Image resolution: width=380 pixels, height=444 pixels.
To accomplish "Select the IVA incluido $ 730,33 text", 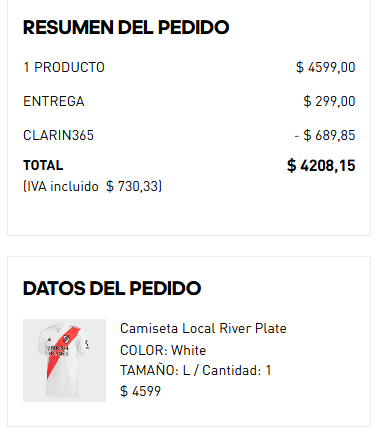I will pyautogui.click(x=93, y=186).
